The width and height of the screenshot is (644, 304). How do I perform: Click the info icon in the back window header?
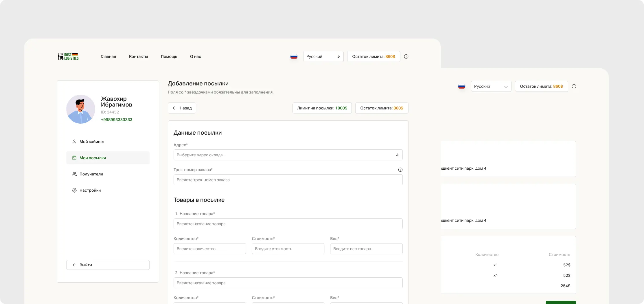click(x=574, y=86)
